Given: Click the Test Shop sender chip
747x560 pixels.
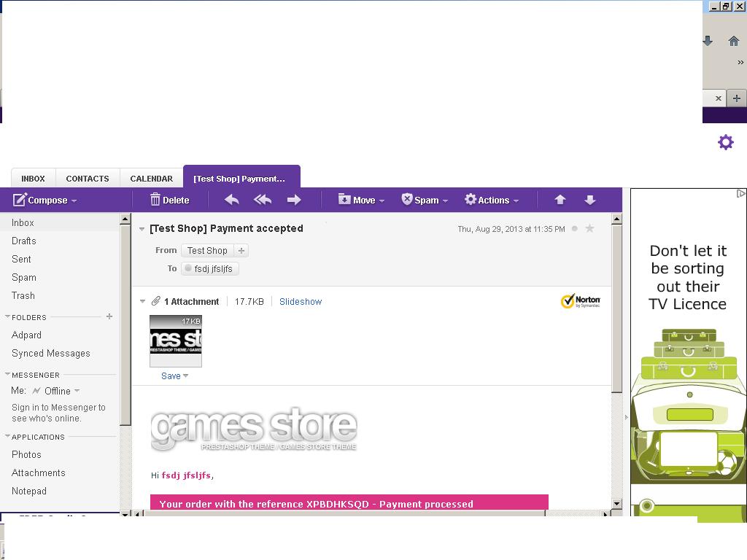Looking at the screenshot, I should [207, 251].
